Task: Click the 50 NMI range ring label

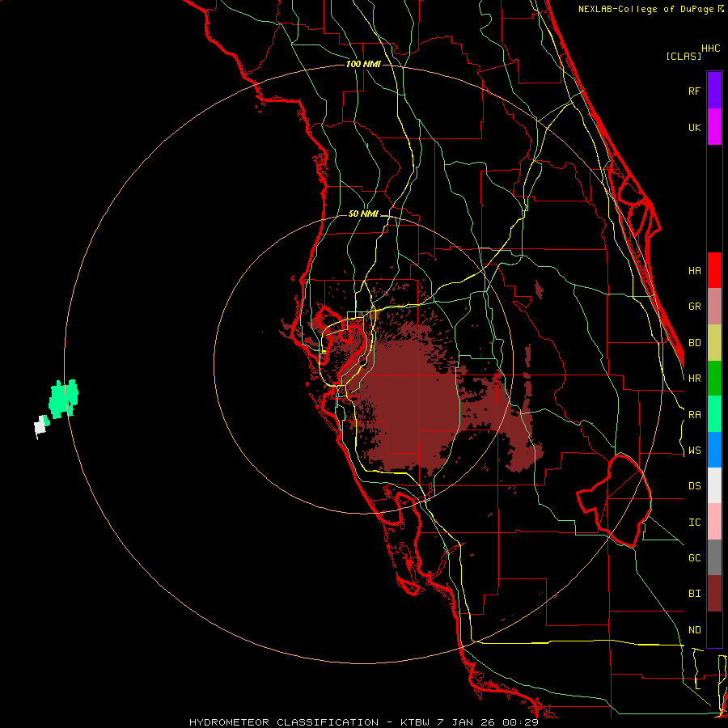Action: click(363, 214)
